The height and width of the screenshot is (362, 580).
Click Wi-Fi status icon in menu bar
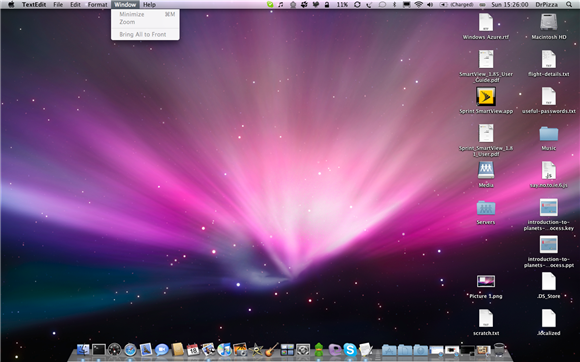[x=418, y=4]
